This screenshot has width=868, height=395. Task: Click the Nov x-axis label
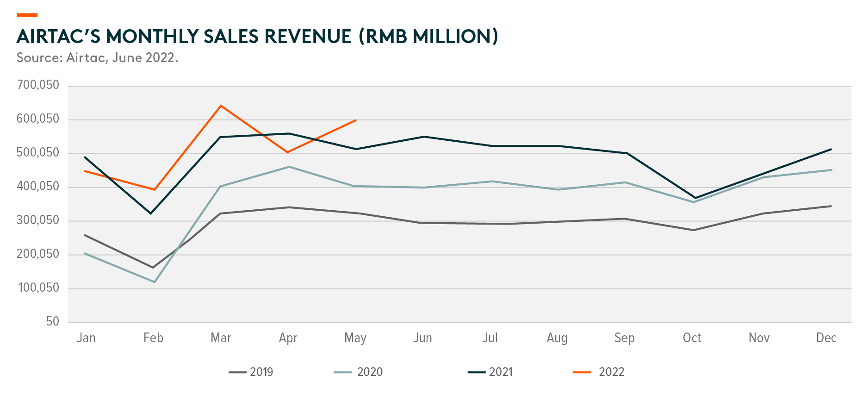click(x=759, y=338)
